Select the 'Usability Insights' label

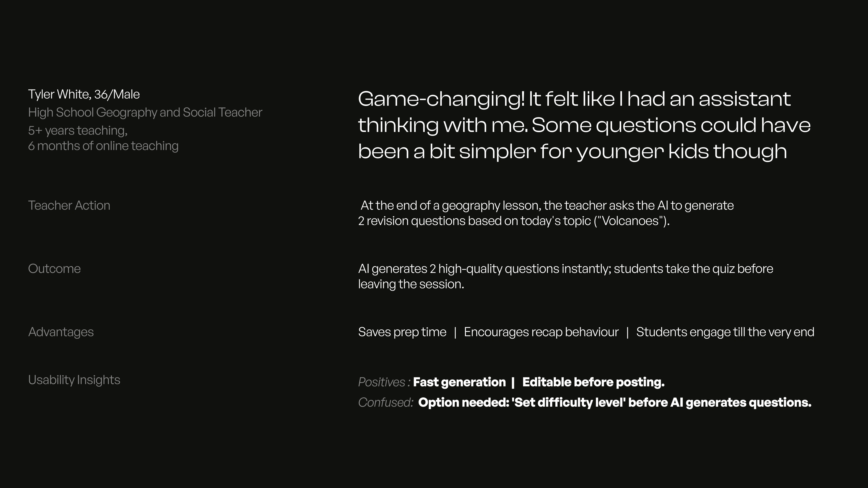(x=74, y=380)
